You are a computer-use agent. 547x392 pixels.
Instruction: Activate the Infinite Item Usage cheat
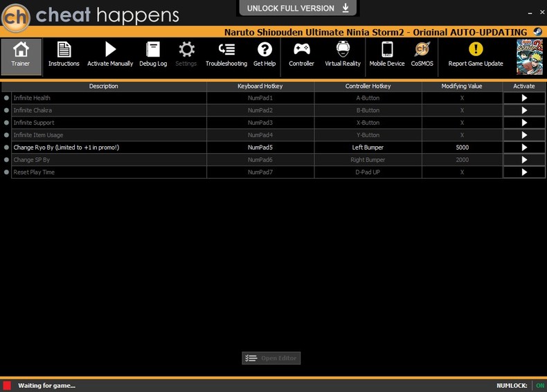[x=524, y=135]
